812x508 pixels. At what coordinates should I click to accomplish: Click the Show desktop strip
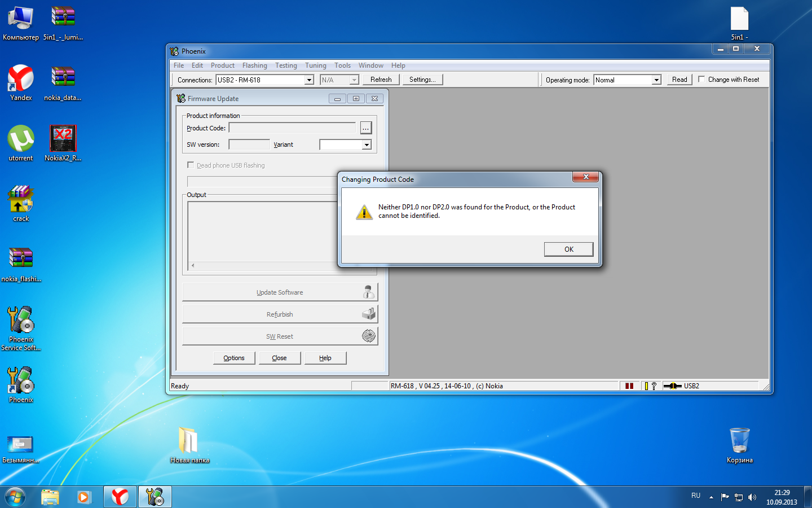808,497
